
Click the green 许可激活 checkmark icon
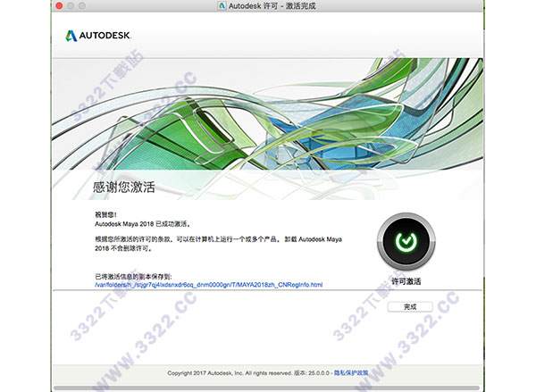pos(406,241)
